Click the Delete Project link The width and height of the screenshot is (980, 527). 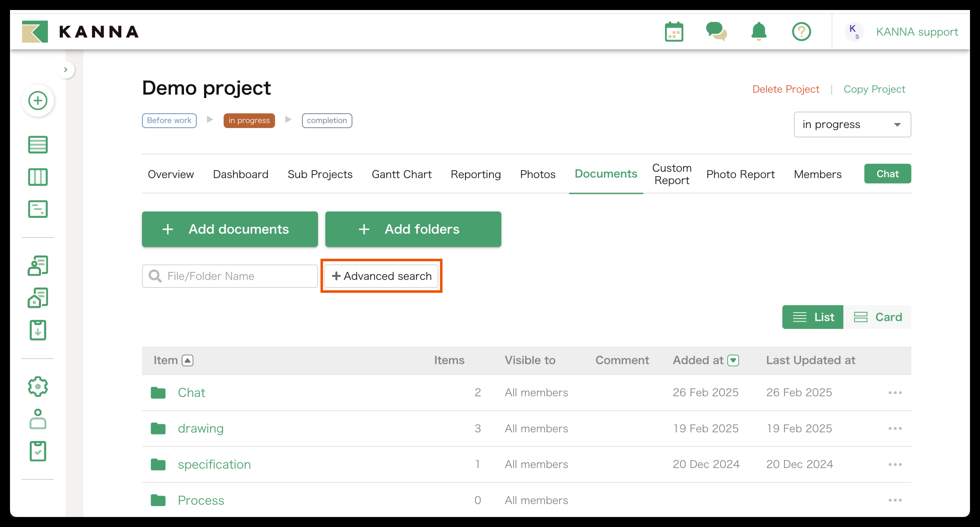[785, 89]
